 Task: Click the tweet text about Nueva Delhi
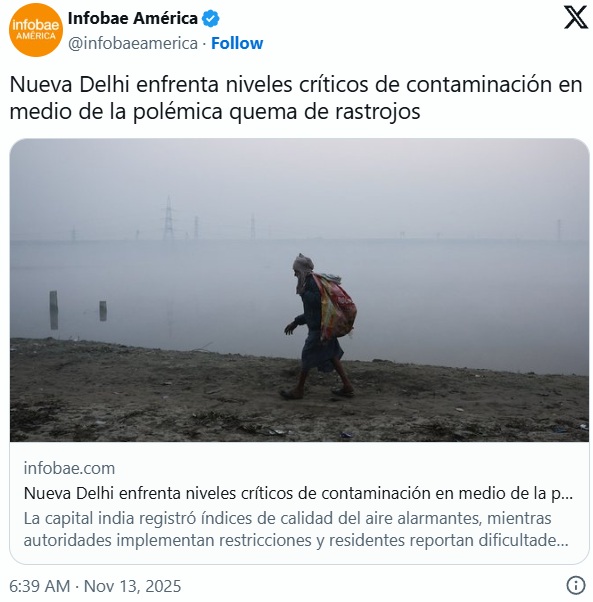(x=296, y=98)
